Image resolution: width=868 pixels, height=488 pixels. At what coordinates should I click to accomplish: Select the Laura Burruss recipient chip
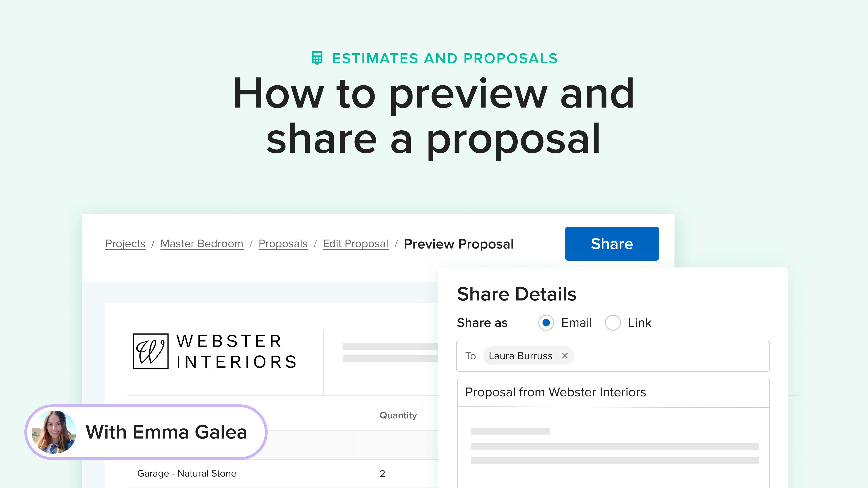[521, 356]
